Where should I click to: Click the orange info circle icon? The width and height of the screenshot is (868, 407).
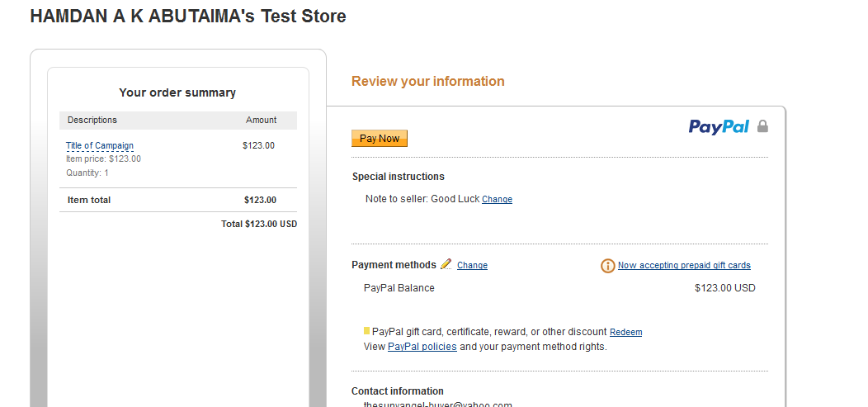608,266
